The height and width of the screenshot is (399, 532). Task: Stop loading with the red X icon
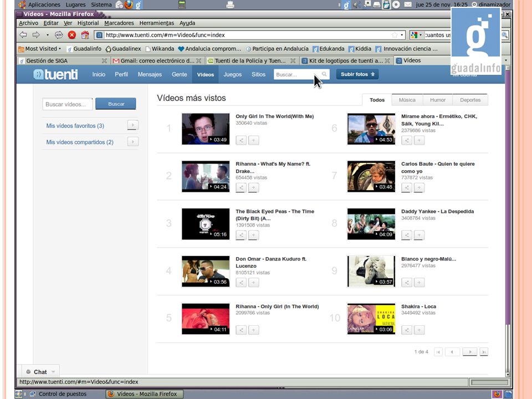71,35
